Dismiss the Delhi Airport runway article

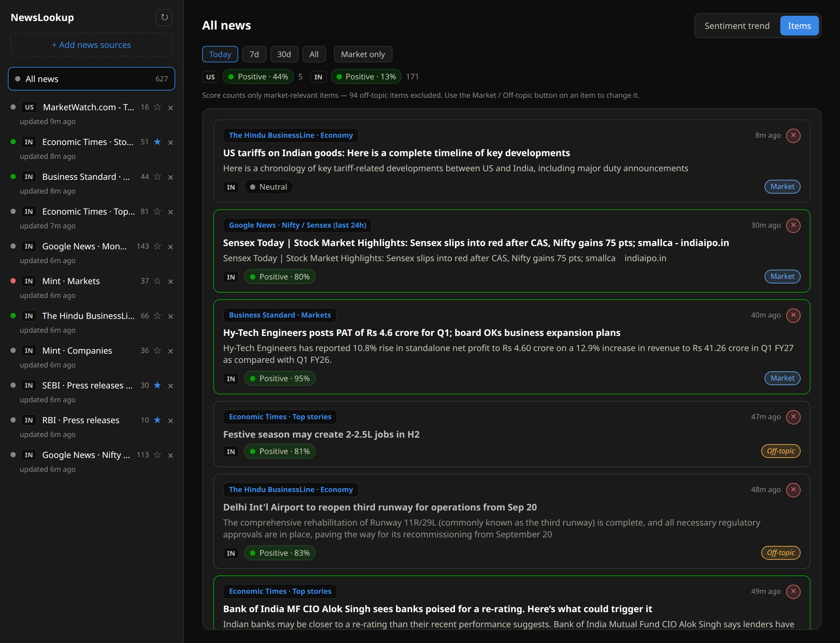tap(793, 490)
